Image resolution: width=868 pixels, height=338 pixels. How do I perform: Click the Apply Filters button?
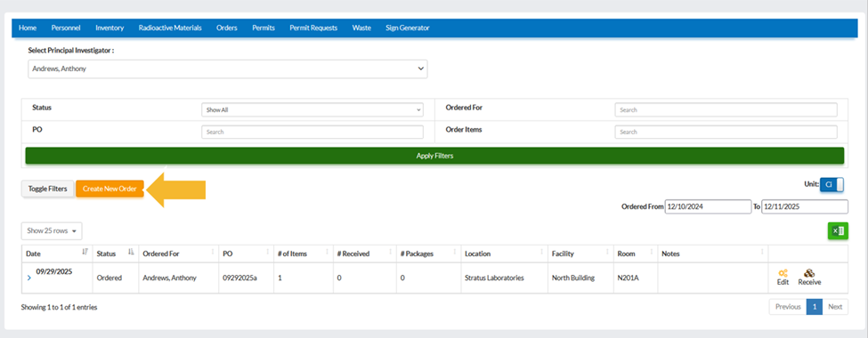click(434, 156)
